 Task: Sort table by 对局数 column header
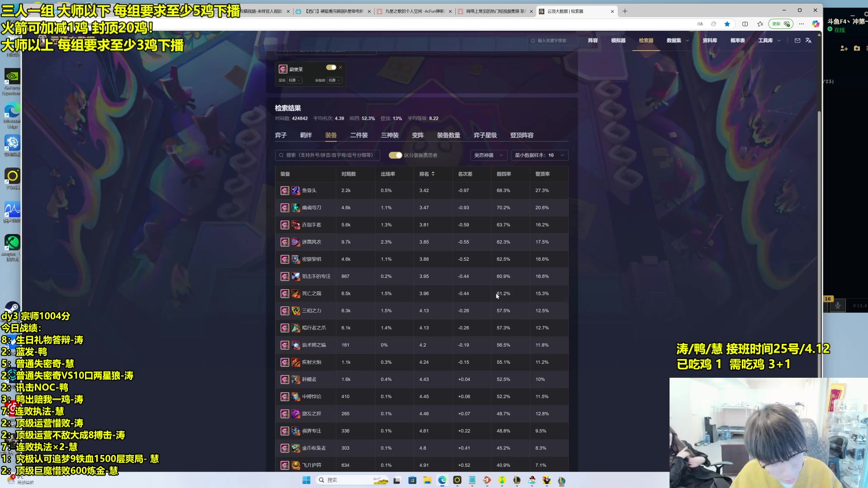pyautogui.click(x=349, y=174)
